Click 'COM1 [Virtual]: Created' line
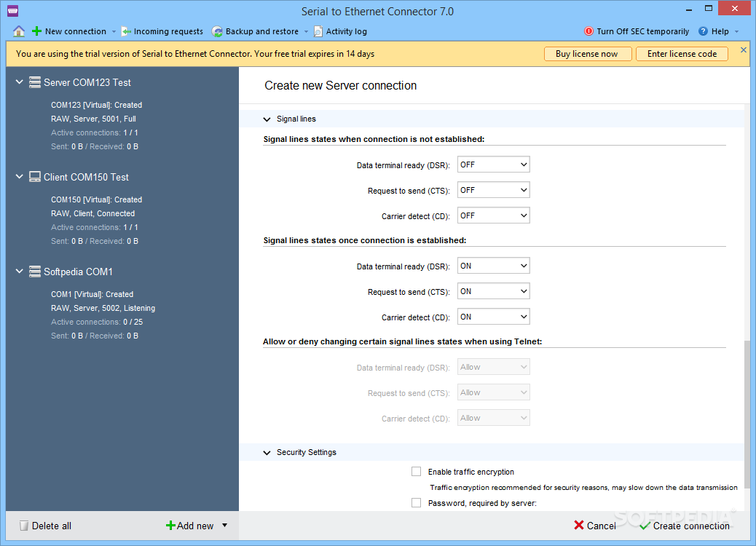 pos(92,294)
